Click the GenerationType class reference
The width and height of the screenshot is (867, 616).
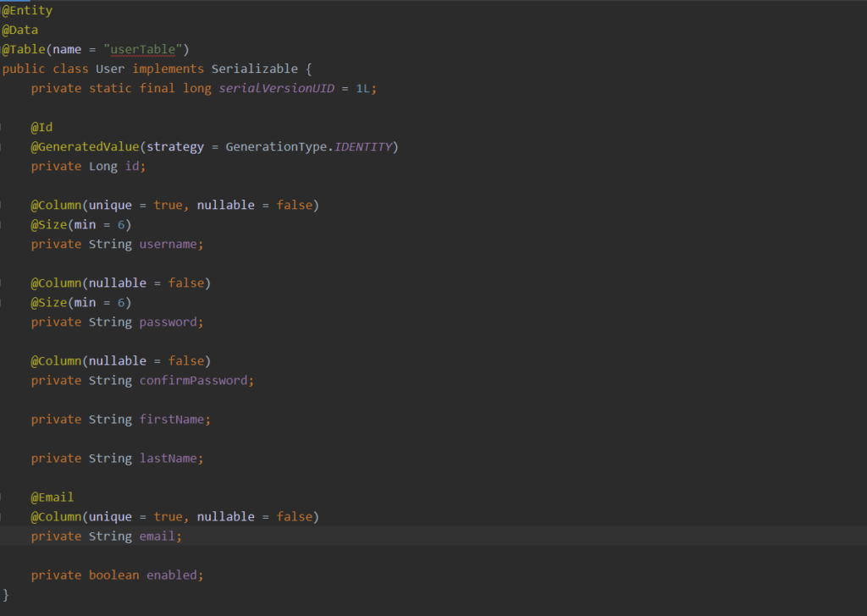(x=276, y=146)
